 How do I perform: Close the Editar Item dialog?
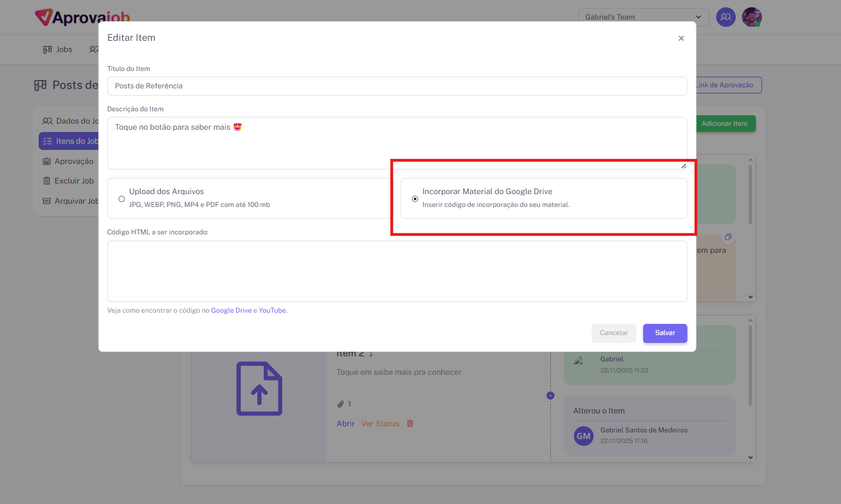click(x=681, y=38)
